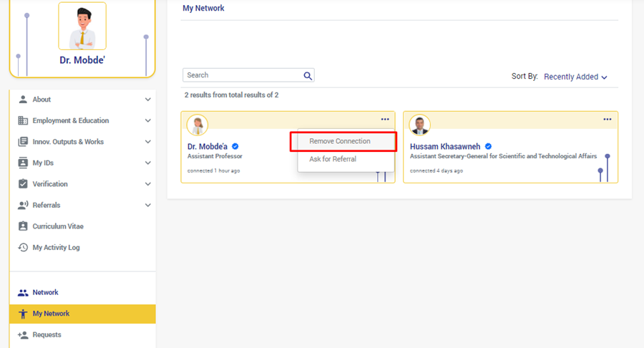Click the search magnifier icon
This screenshot has height=348, width=644.
click(x=308, y=76)
